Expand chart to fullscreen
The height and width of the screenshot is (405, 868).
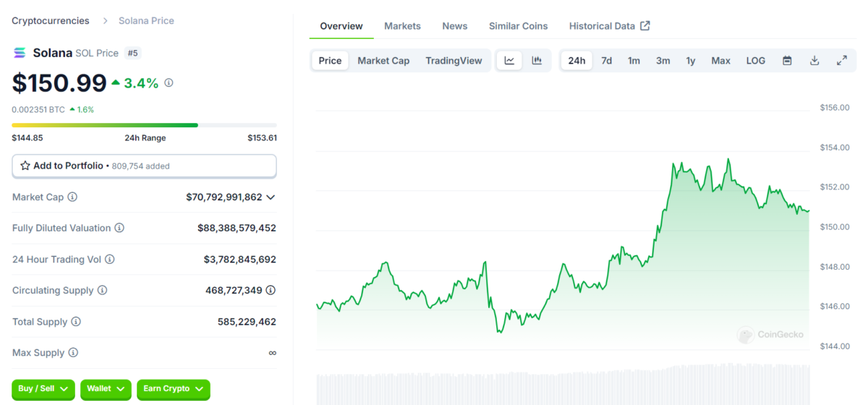pyautogui.click(x=842, y=61)
